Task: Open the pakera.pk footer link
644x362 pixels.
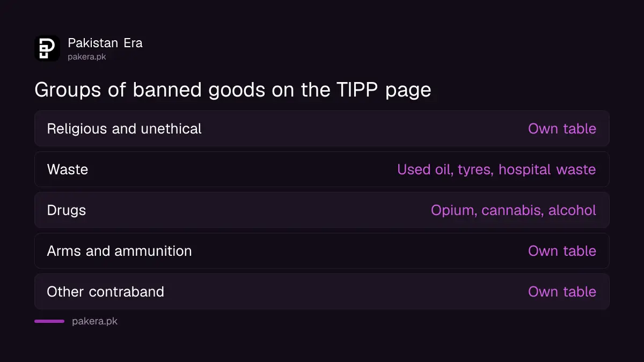Action: coord(94,321)
